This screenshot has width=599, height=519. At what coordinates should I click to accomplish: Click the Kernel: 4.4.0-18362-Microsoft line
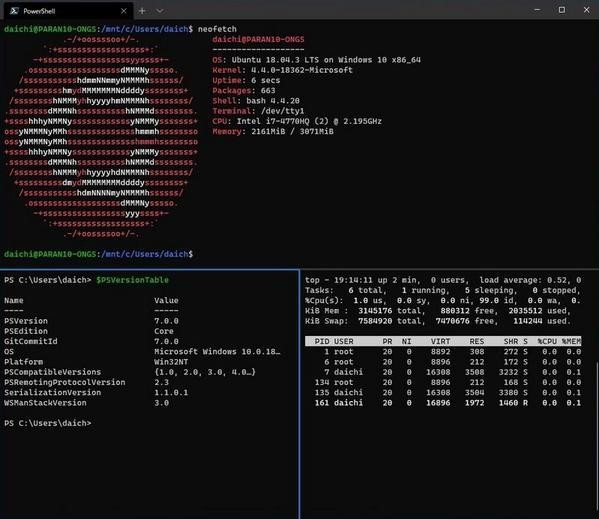point(282,70)
